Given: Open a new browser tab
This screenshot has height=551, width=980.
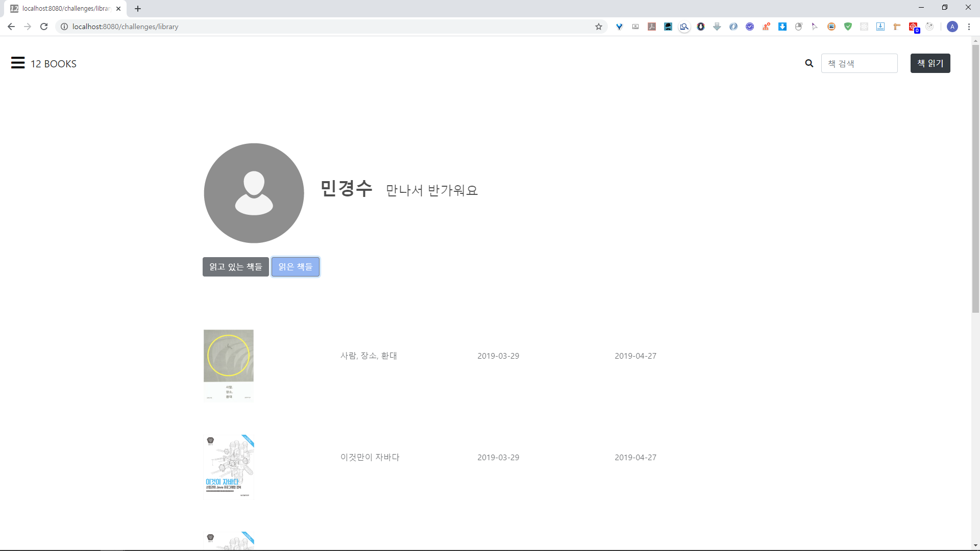Looking at the screenshot, I should click(138, 9).
